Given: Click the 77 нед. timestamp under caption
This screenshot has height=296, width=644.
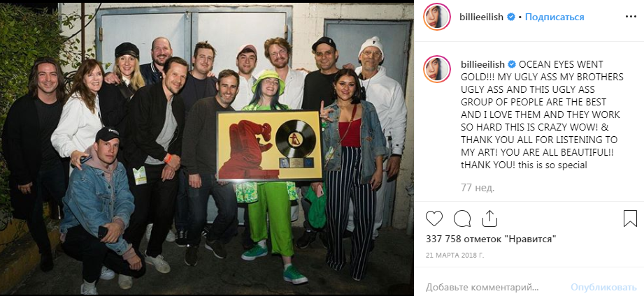Looking at the screenshot, I should [x=478, y=188].
